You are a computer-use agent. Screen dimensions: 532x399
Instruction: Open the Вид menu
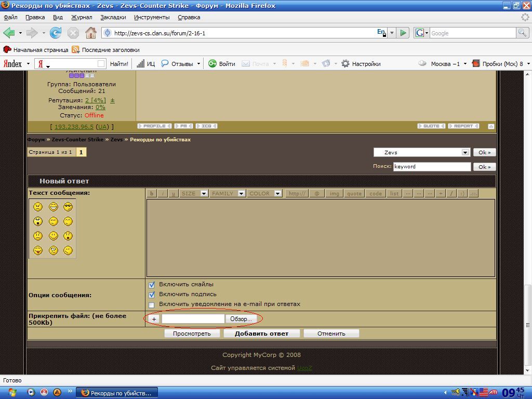click(58, 17)
